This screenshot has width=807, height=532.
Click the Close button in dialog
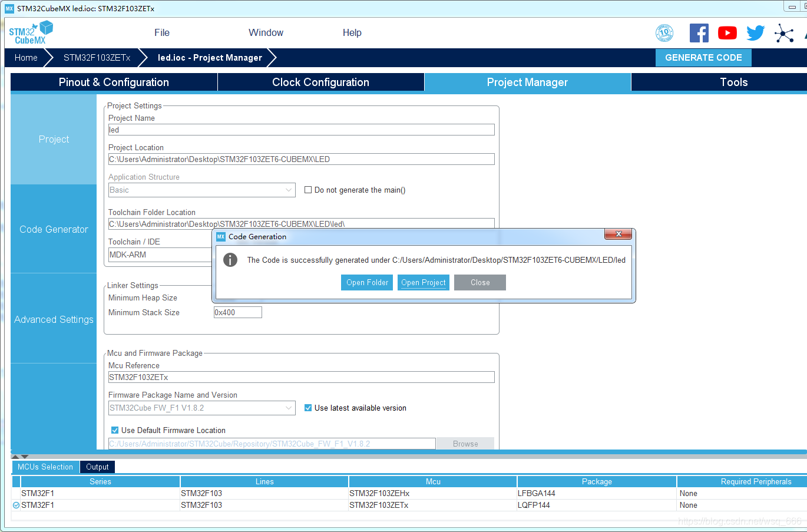[480, 283]
